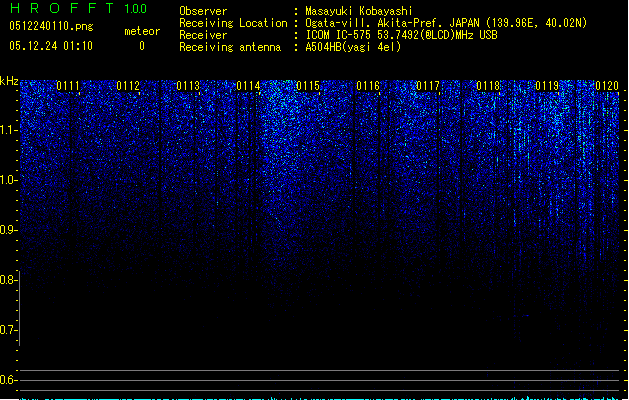Click the 0.8 frequency axis label
The image size is (629, 400).
(8, 280)
